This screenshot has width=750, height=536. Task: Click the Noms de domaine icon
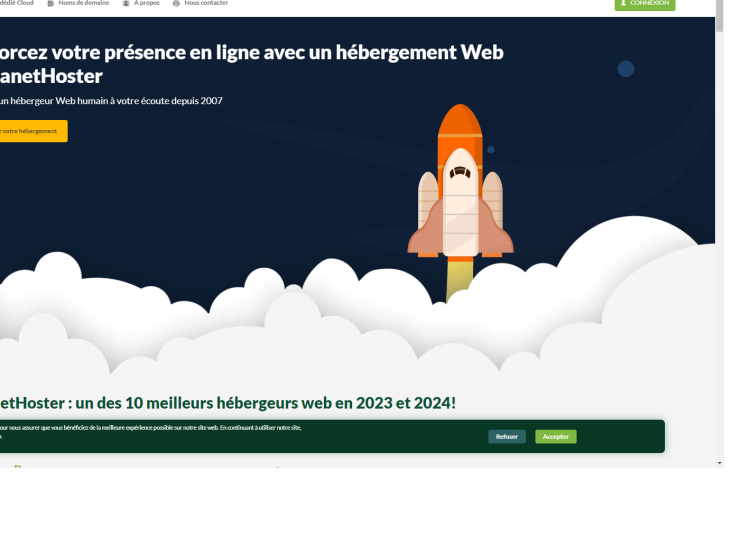click(x=51, y=3)
